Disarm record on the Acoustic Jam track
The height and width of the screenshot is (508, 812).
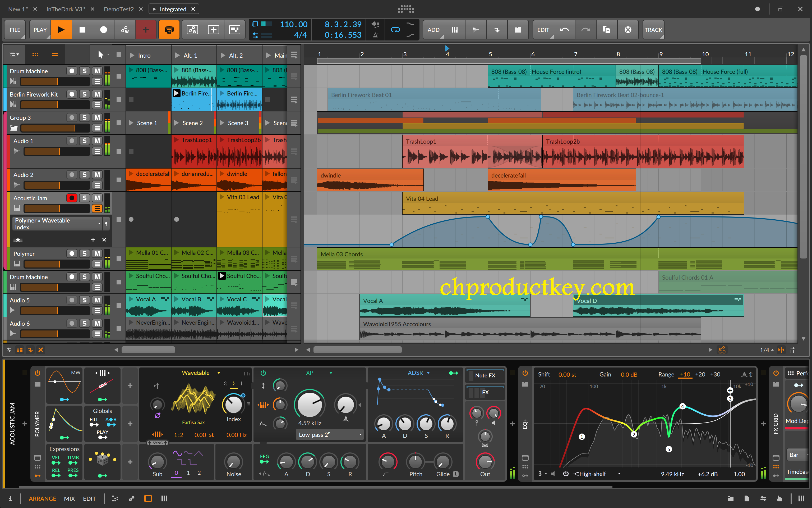(x=71, y=198)
